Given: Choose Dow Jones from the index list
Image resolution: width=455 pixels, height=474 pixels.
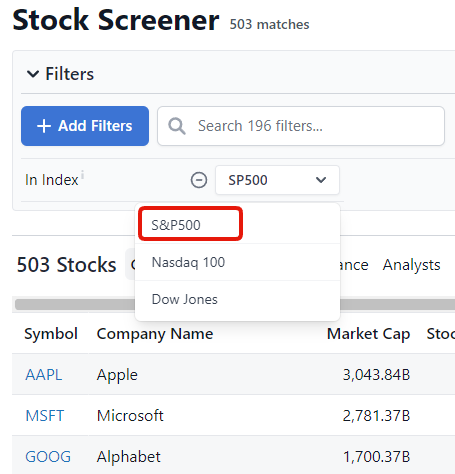Looking at the screenshot, I should click(237, 299).
